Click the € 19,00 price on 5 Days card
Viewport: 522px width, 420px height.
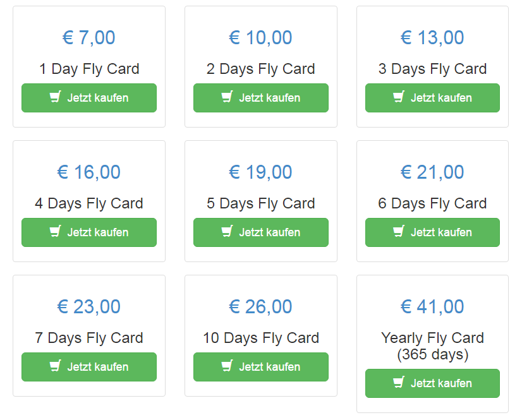260,172
